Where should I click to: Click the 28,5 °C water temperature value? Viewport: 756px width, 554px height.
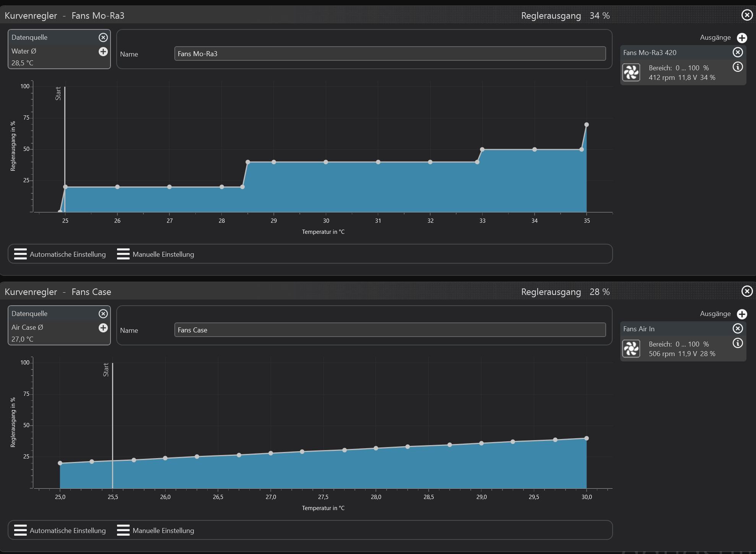(x=22, y=63)
